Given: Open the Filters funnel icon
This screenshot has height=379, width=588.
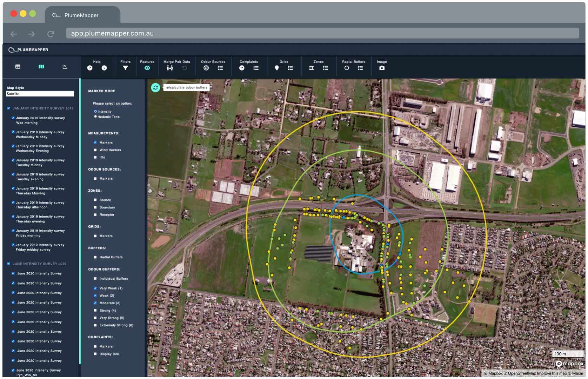Looking at the screenshot, I should click(x=126, y=68).
